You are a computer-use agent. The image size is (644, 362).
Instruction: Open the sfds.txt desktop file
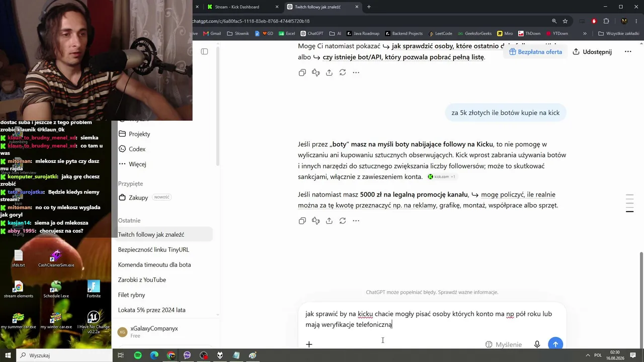[19, 258]
